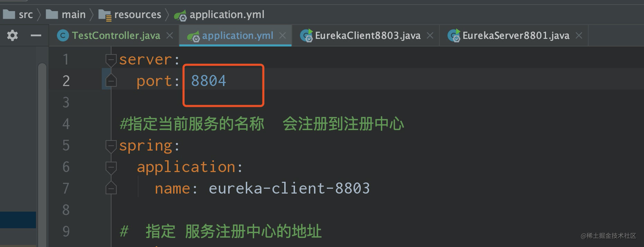Viewport: 644px width, 247px height.
Task: Click the TestController.java class icon
Action: (x=63, y=35)
